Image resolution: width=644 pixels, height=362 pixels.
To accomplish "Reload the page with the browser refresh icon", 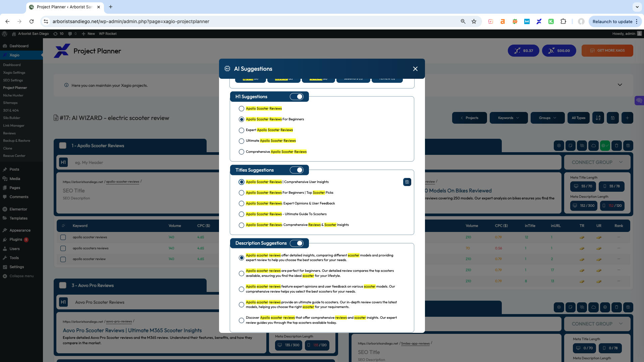I will click(32, 21).
